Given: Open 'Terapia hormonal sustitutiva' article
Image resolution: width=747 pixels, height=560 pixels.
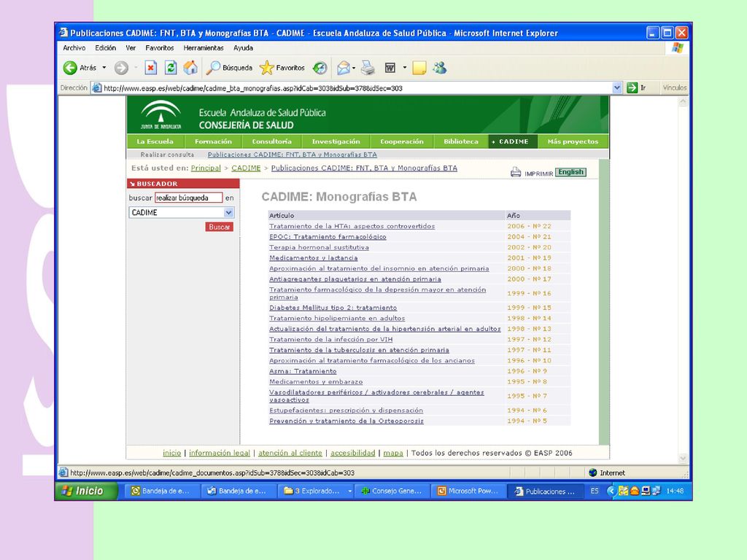Looking at the screenshot, I should pyautogui.click(x=320, y=247).
